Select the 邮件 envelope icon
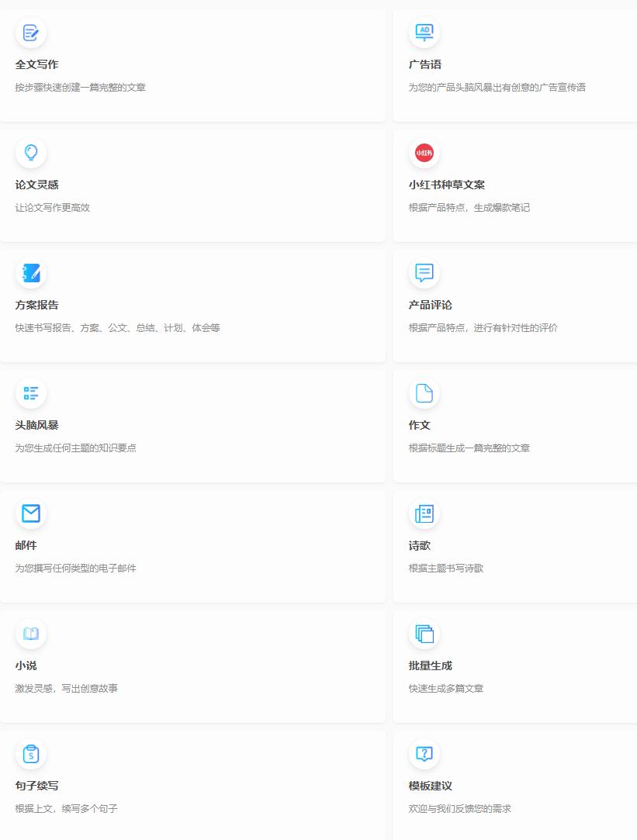 [31, 513]
